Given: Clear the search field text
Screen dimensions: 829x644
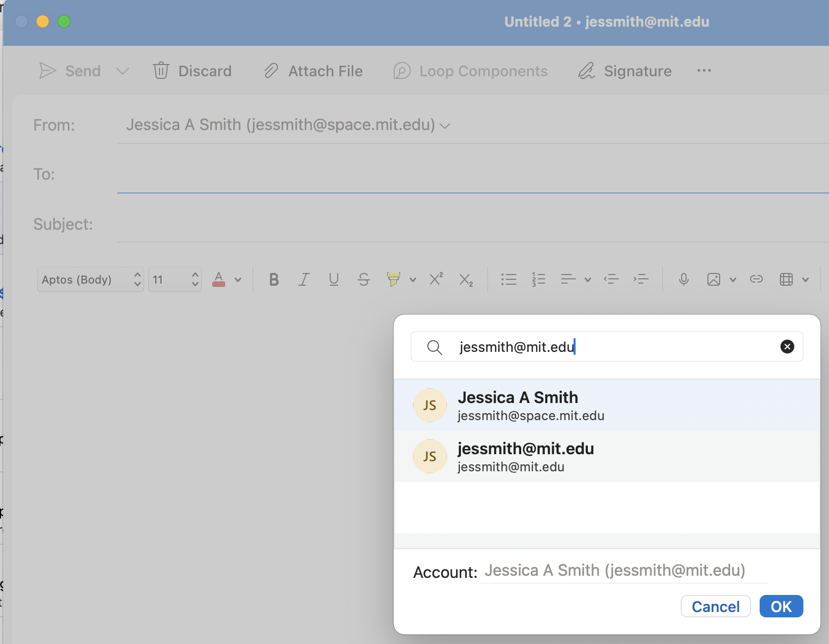Looking at the screenshot, I should pyautogui.click(x=787, y=347).
